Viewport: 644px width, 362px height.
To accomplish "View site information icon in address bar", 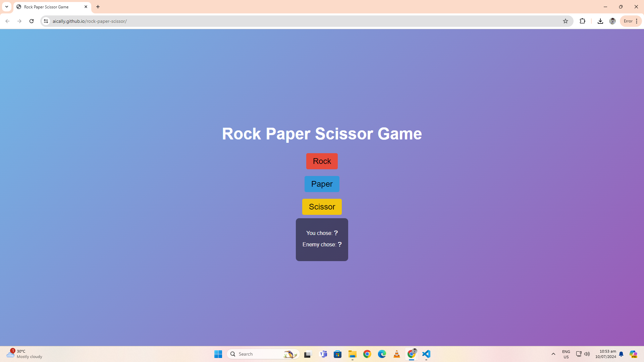I will pos(46,21).
